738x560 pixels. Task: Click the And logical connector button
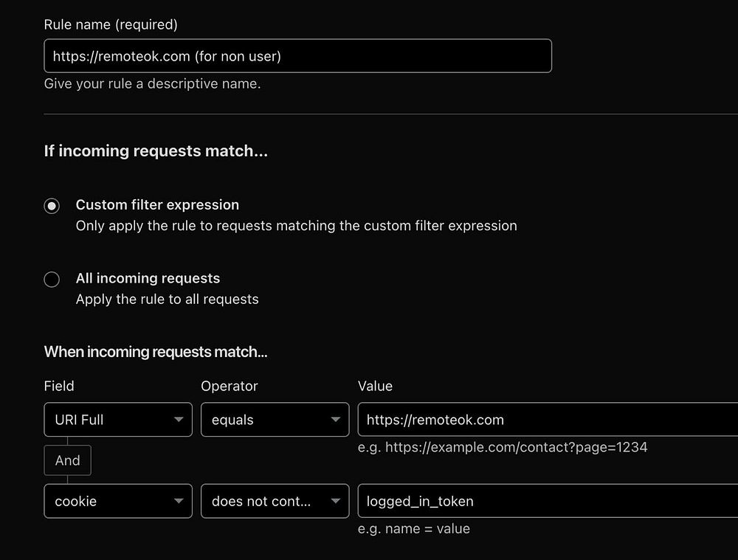pos(67,460)
